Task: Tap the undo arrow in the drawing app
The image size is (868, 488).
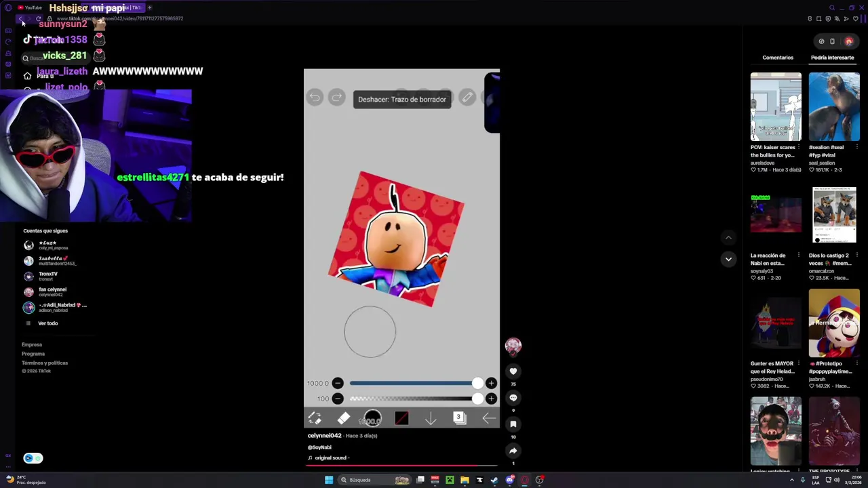Action: (315, 98)
